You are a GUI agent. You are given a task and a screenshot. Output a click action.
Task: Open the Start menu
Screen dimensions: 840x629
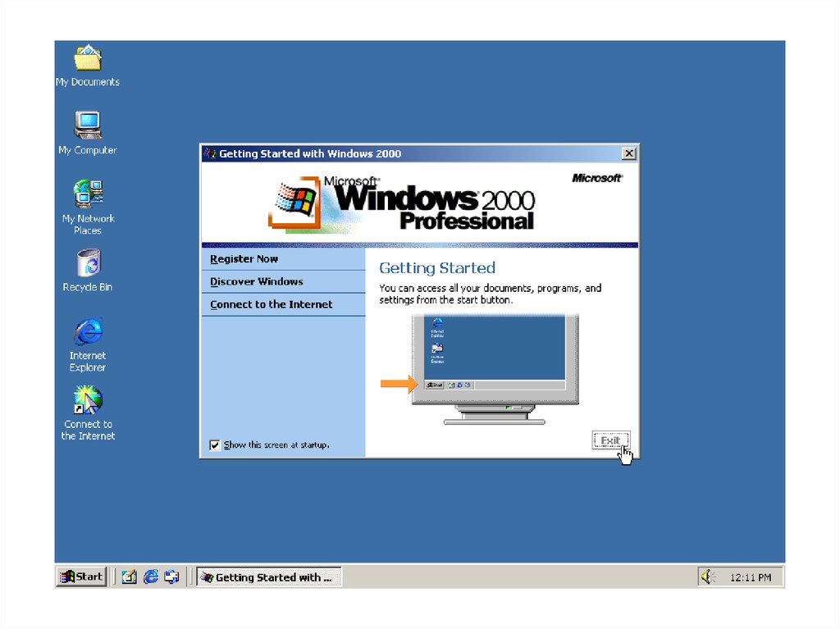[81, 577]
